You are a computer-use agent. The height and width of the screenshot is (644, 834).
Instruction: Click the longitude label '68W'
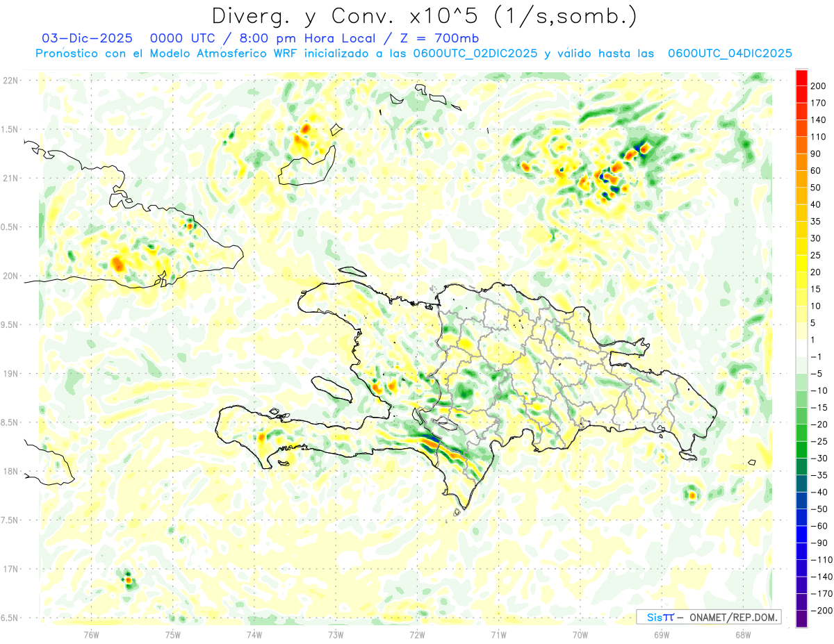click(x=743, y=634)
